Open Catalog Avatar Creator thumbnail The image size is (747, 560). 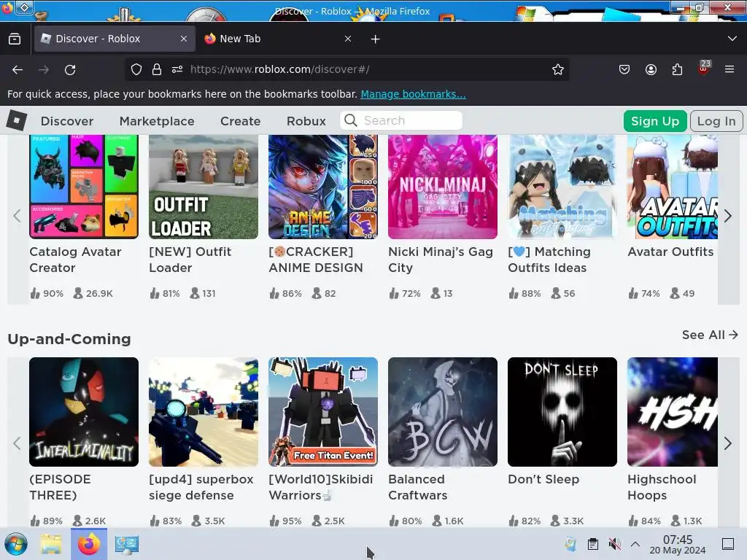[x=84, y=187]
